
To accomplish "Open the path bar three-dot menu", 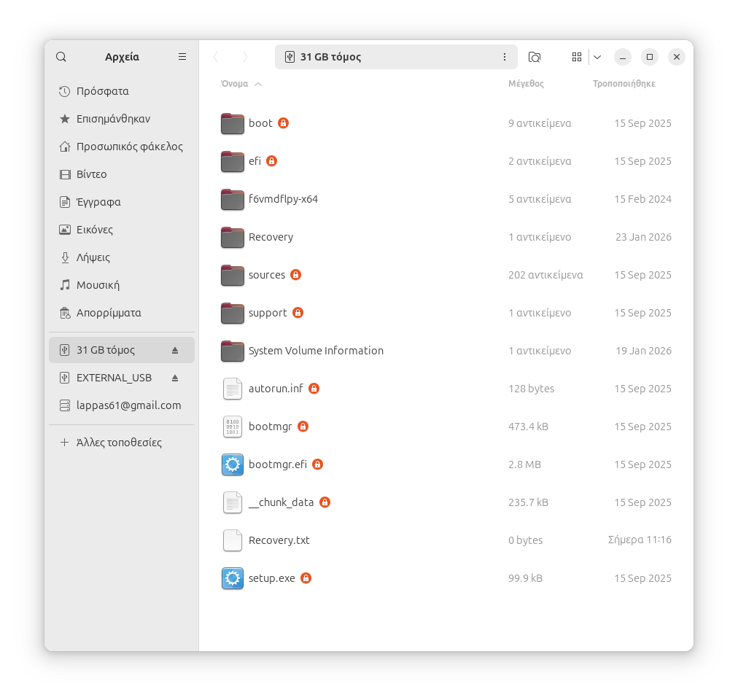I will [x=505, y=57].
